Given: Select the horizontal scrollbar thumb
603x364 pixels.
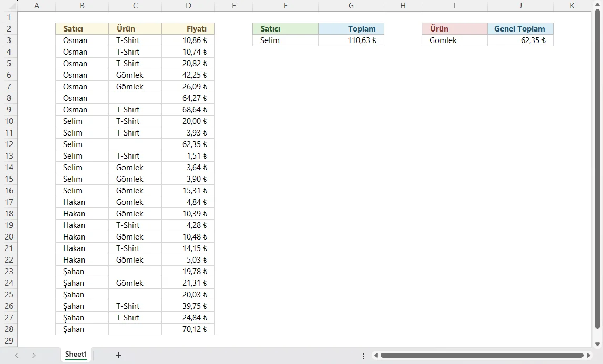Looking at the screenshot, I should (482, 356).
